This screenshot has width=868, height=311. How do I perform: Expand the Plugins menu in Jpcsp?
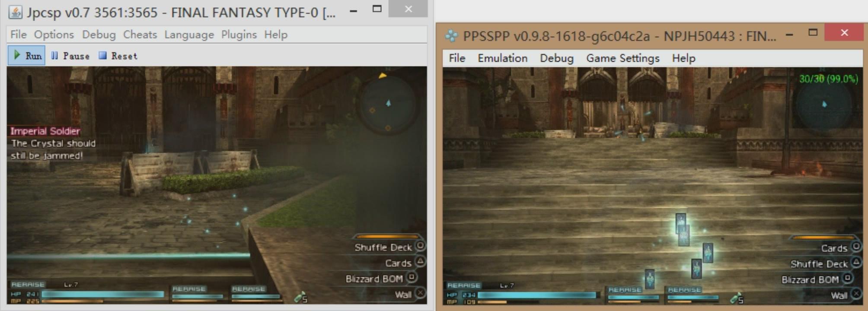click(239, 35)
